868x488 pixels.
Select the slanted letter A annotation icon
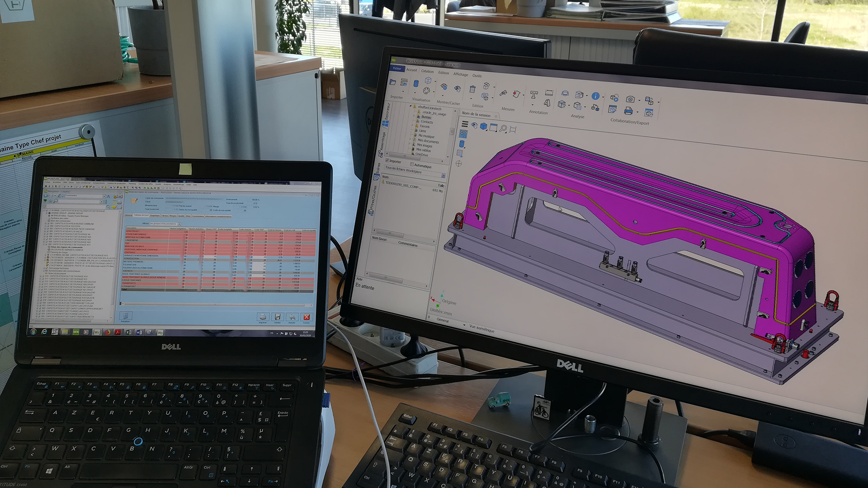click(x=547, y=103)
